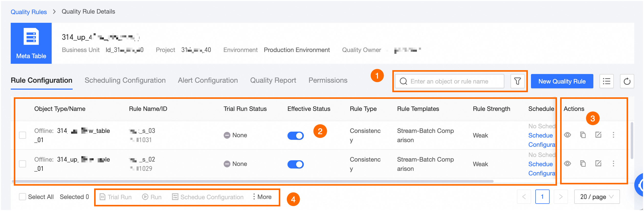644x211 pixels.
Task: Go to next page arrow
Action: (561, 197)
